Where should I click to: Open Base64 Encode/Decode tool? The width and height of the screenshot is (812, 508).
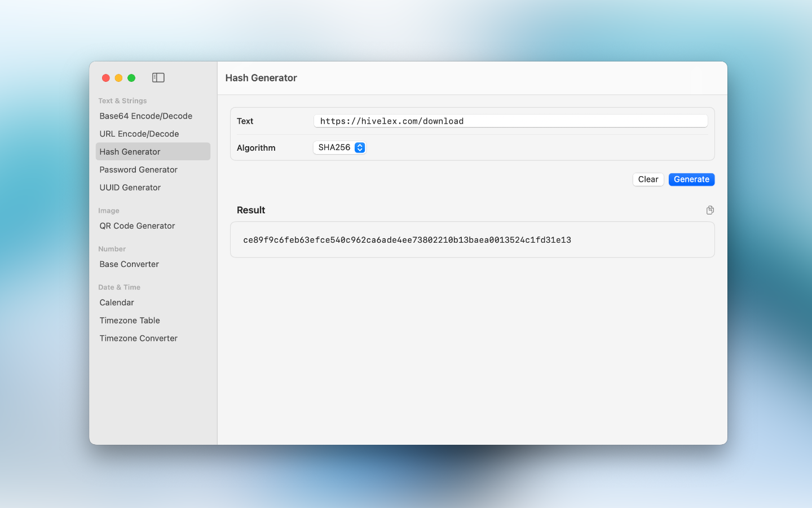(153, 116)
